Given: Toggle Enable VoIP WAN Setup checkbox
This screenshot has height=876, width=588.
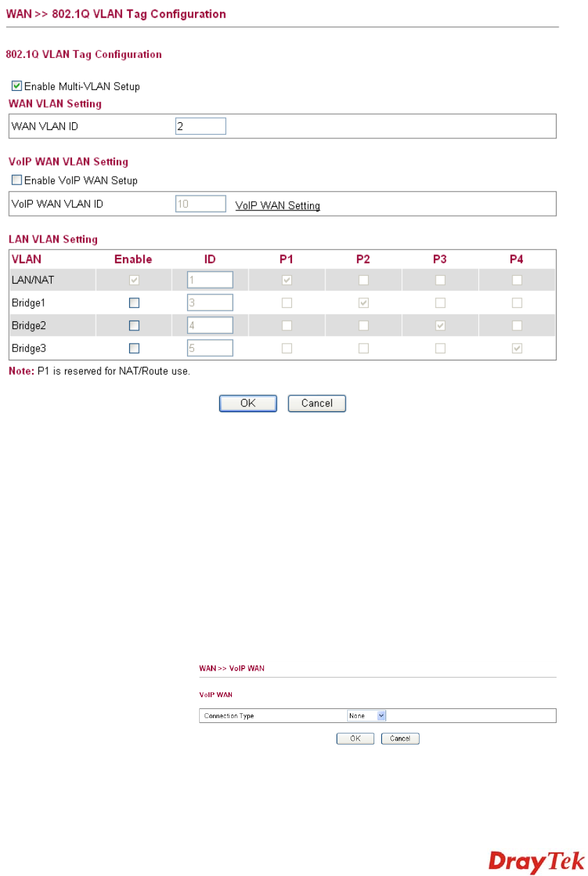Looking at the screenshot, I should (17, 180).
